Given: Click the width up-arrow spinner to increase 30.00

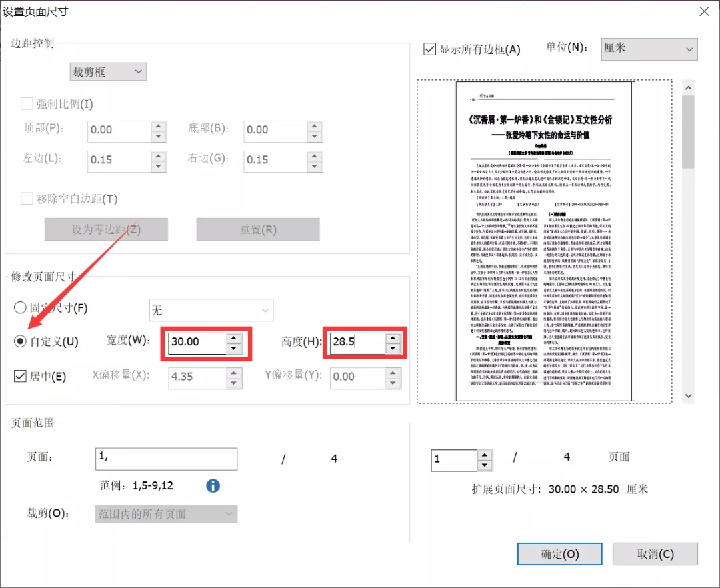Looking at the screenshot, I should tap(233, 339).
